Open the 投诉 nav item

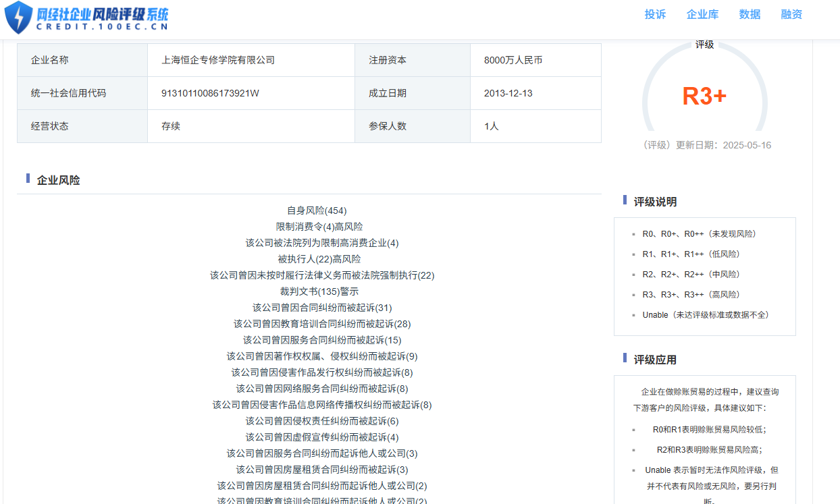pyautogui.click(x=655, y=14)
